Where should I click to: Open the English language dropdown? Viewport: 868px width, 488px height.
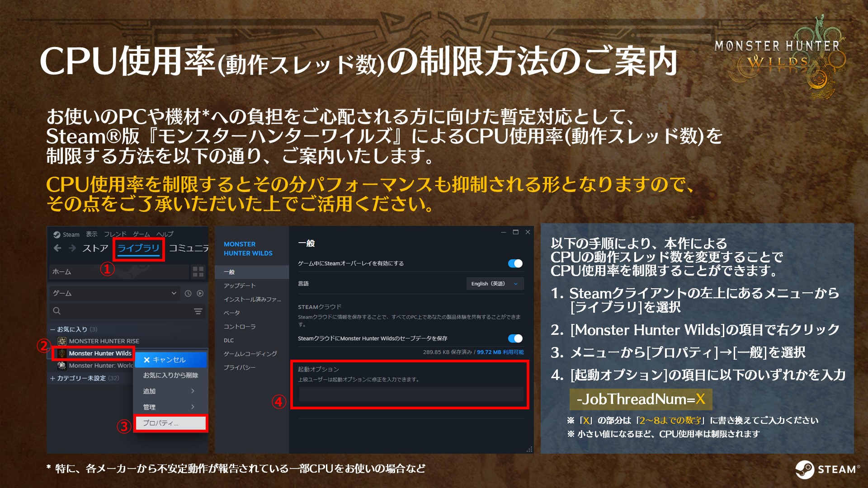click(x=495, y=284)
